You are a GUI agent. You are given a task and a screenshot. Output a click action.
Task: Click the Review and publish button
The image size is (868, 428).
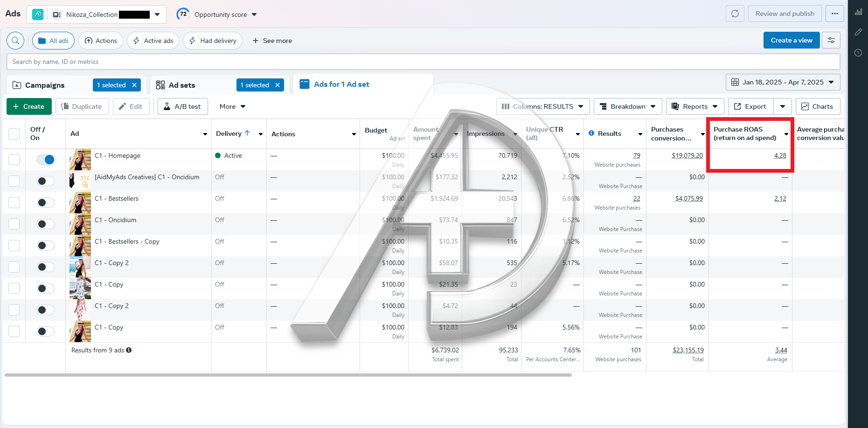785,14
